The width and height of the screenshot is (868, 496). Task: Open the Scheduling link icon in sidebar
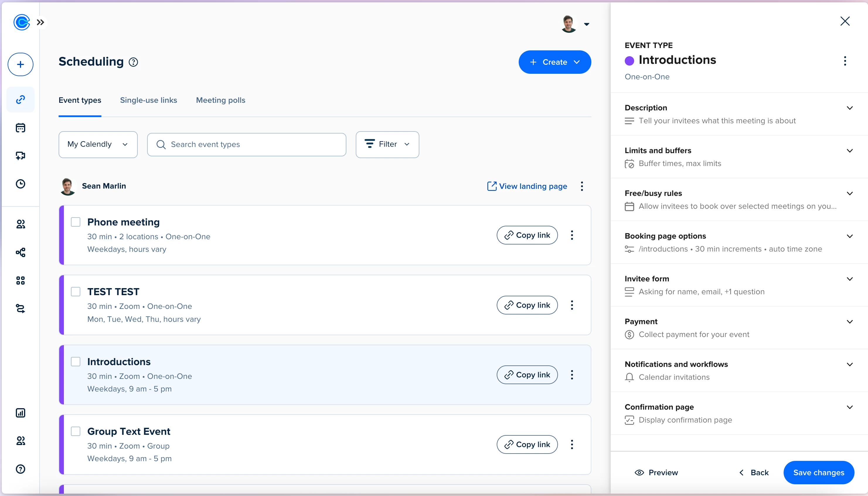pyautogui.click(x=21, y=100)
